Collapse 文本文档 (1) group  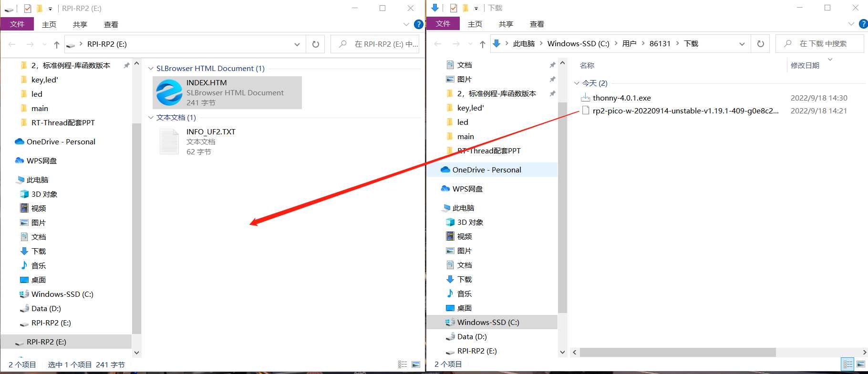pyautogui.click(x=151, y=118)
